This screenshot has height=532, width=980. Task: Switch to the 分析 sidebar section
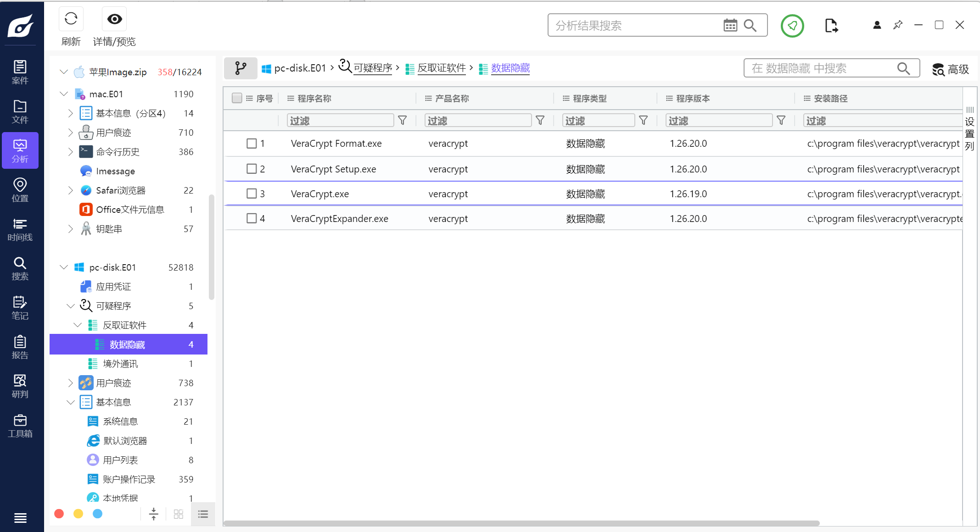point(20,151)
